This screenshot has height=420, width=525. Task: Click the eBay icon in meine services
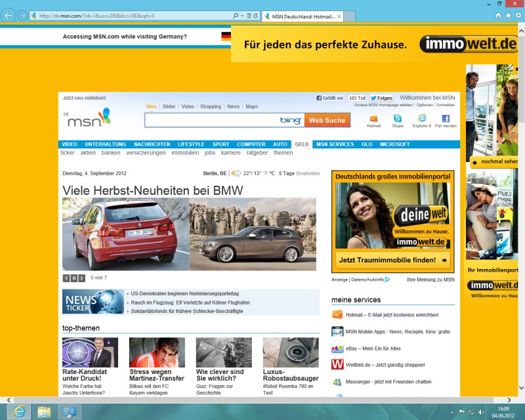(337, 348)
